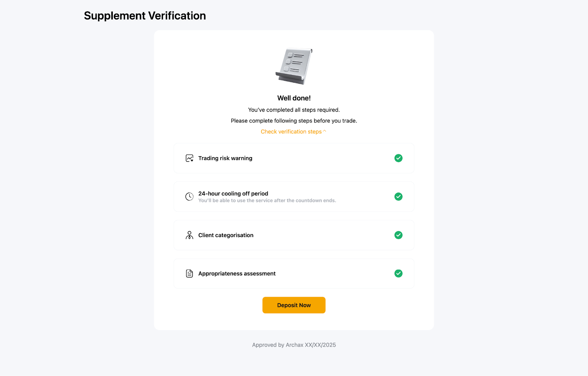Click the Client categorisation person icon
This screenshot has height=376, width=588.
[x=189, y=235]
